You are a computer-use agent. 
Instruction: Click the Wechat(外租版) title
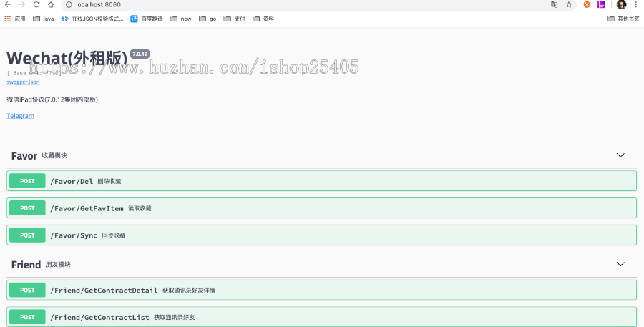coord(67,59)
